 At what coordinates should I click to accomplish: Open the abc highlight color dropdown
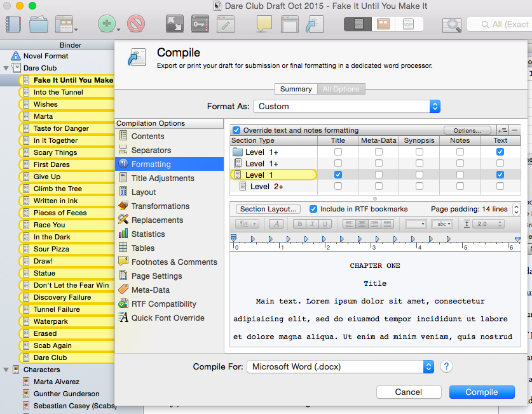click(442, 224)
